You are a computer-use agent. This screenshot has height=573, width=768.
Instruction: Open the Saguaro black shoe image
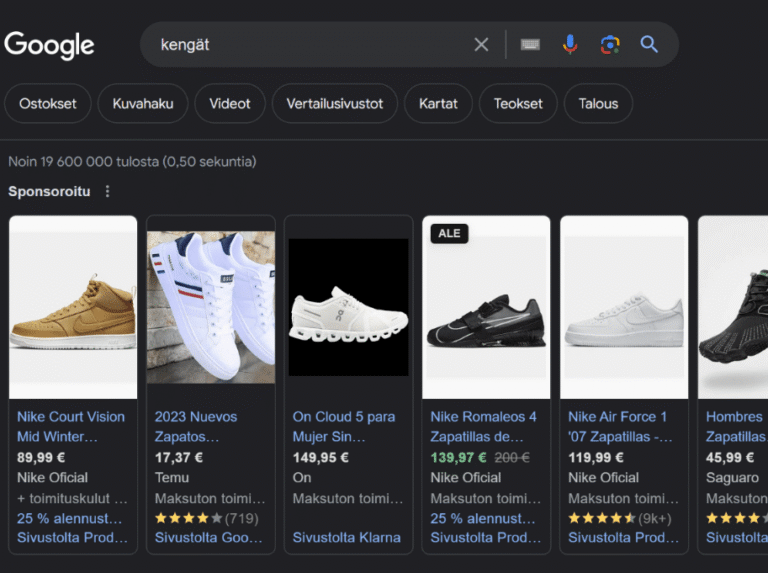733,307
